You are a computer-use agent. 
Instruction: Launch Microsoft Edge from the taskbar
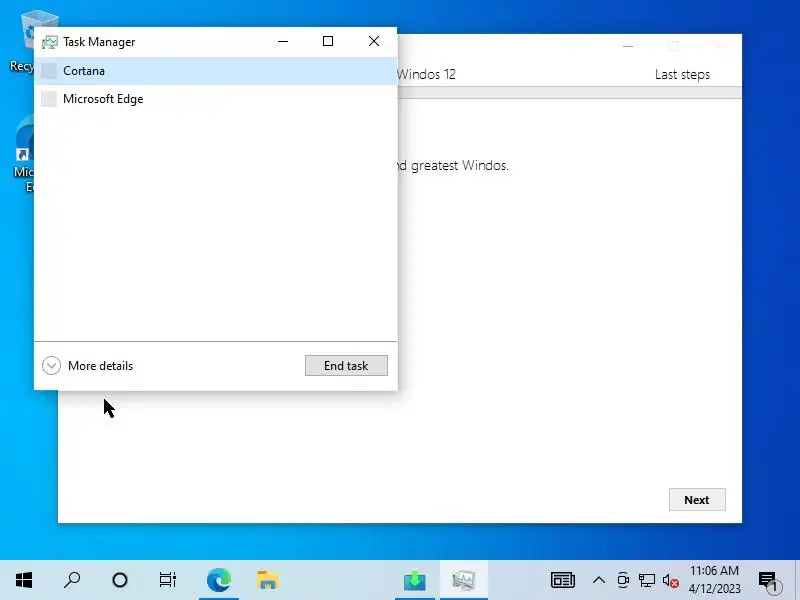(x=219, y=580)
